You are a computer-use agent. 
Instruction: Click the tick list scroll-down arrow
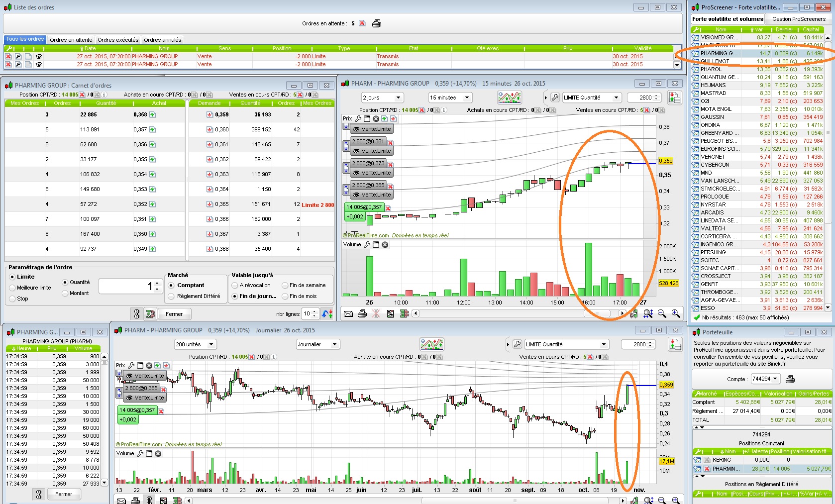(x=104, y=483)
